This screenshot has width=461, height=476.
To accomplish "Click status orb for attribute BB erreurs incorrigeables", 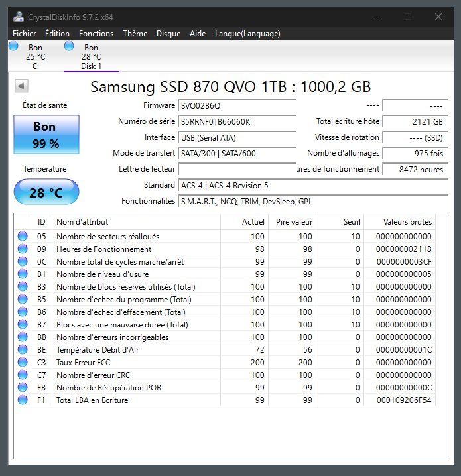I will point(23,337).
